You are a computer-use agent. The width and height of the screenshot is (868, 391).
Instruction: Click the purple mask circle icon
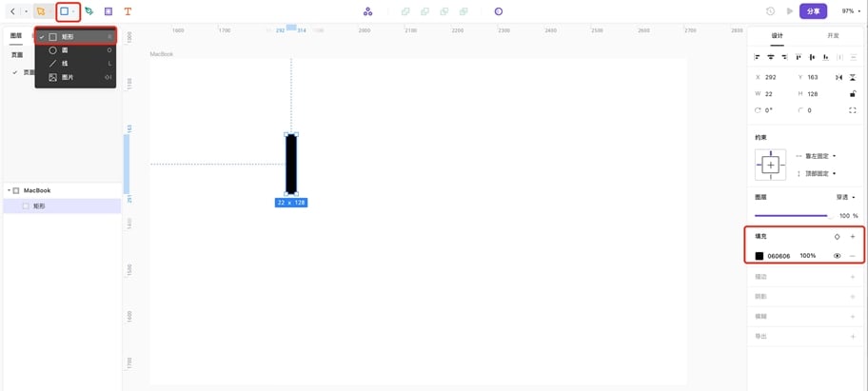[x=498, y=11]
